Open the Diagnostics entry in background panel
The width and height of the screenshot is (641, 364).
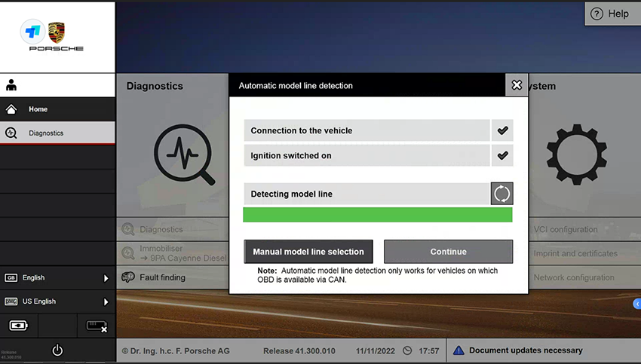click(173, 229)
